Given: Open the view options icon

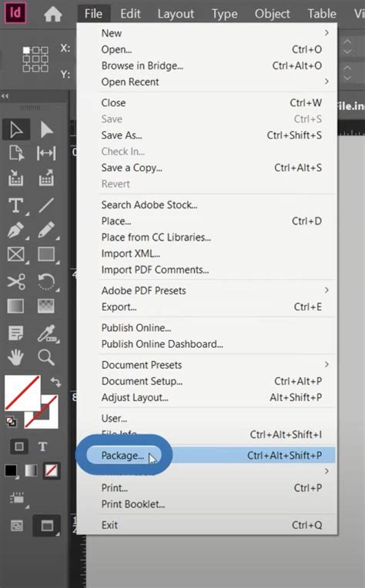Looking at the screenshot, I should 17,499.
